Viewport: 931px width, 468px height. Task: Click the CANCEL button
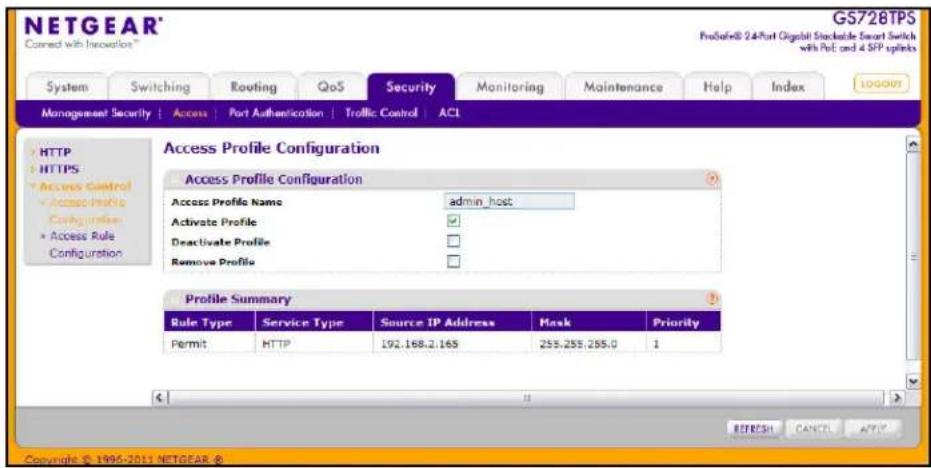(813, 428)
